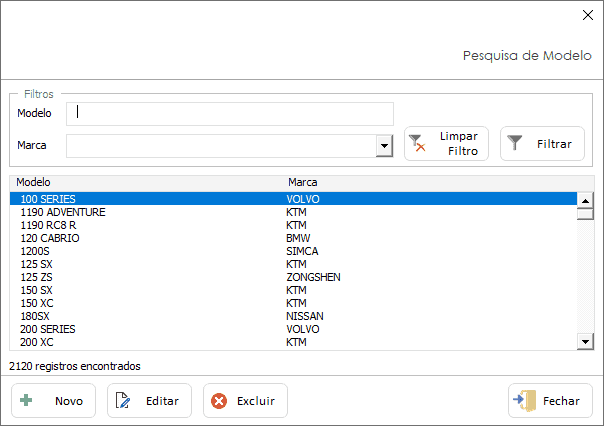Click the Excluir button label
Screen dimensions: 604x426
[256, 401]
